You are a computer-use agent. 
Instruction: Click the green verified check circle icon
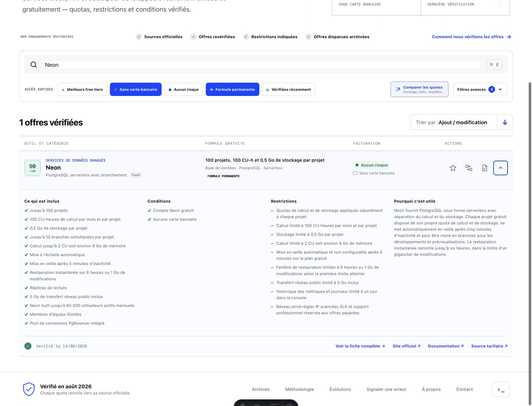(28, 346)
